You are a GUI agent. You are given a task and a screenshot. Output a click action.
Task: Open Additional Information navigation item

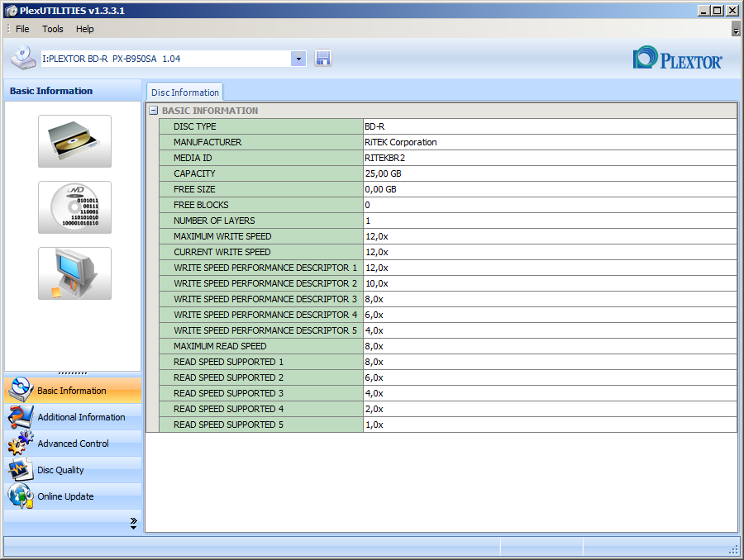pos(73,417)
